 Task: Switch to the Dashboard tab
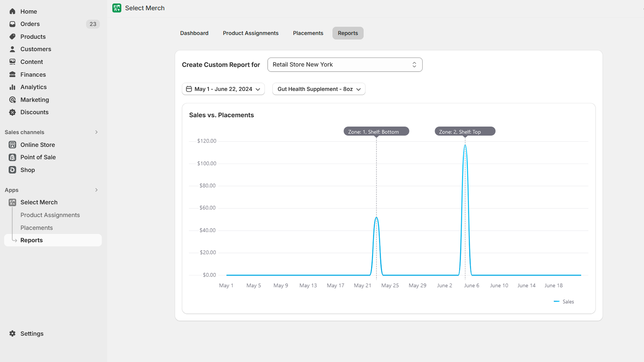194,33
